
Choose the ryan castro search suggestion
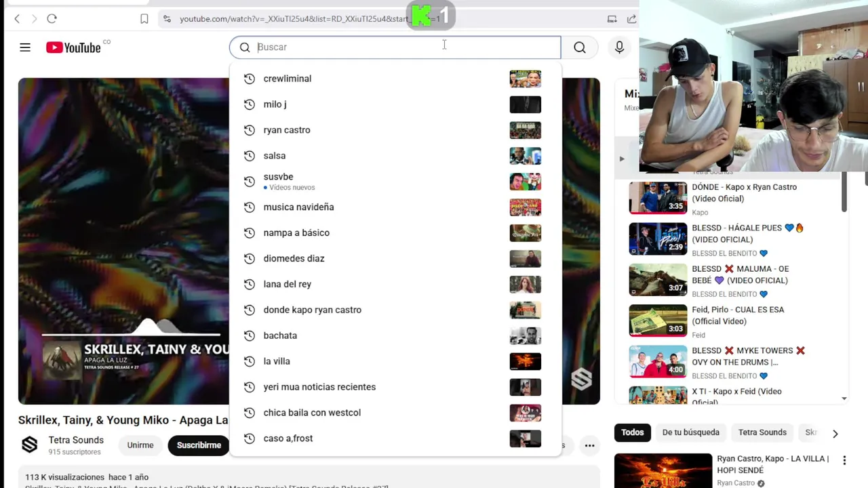click(x=395, y=130)
